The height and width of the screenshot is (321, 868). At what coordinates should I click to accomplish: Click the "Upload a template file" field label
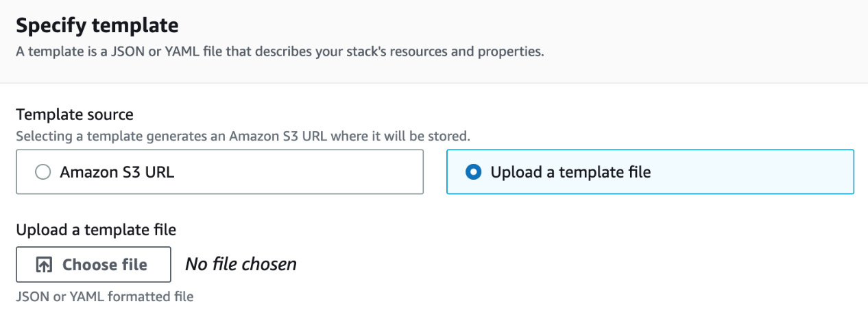pos(96,230)
